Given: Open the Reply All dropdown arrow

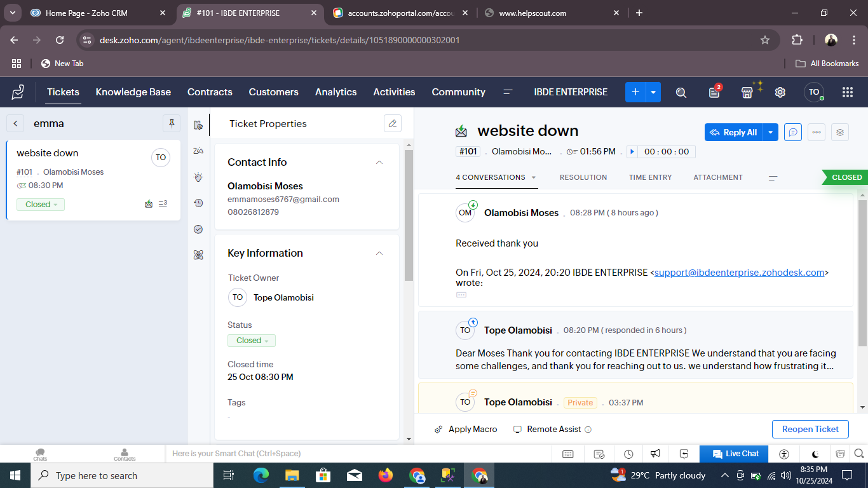Looking at the screenshot, I should coord(770,132).
